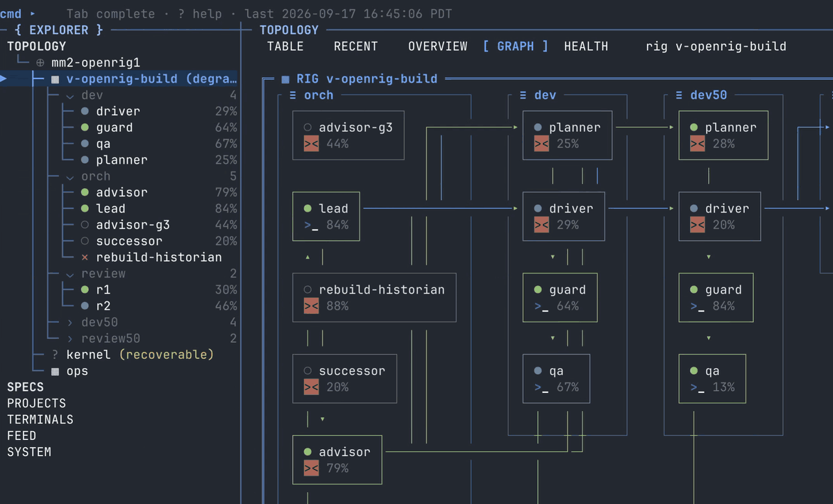This screenshot has height=504, width=833.
Task: Select v-openrig-build (degraded) rig in tree
Action: 144,79
